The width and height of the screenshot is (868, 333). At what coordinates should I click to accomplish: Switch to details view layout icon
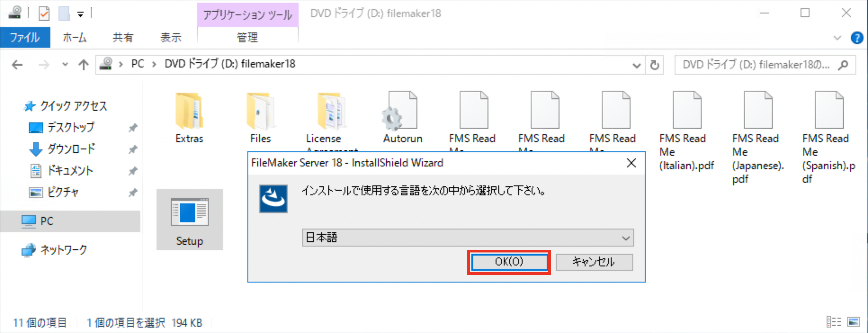(833, 322)
